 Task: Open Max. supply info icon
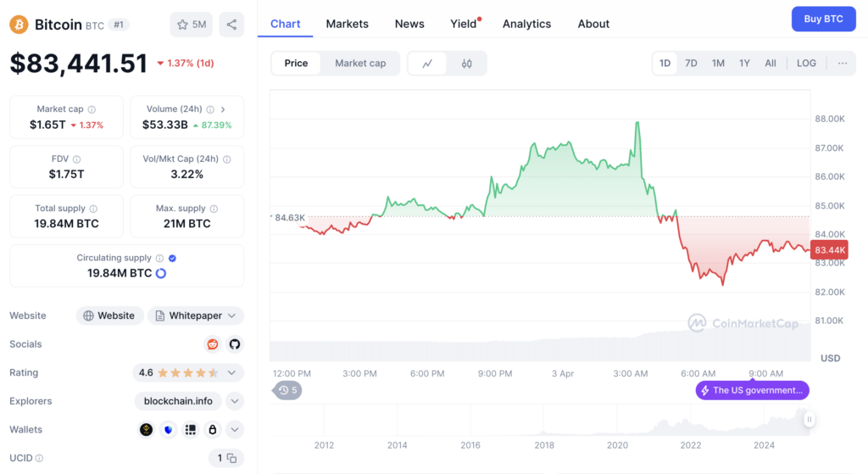pos(214,209)
